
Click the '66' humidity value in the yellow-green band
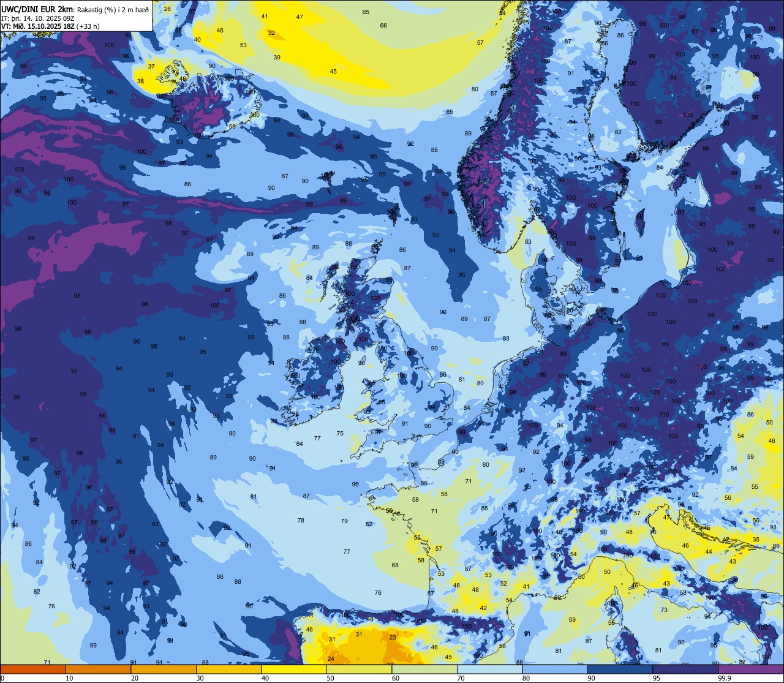[x=383, y=25]
